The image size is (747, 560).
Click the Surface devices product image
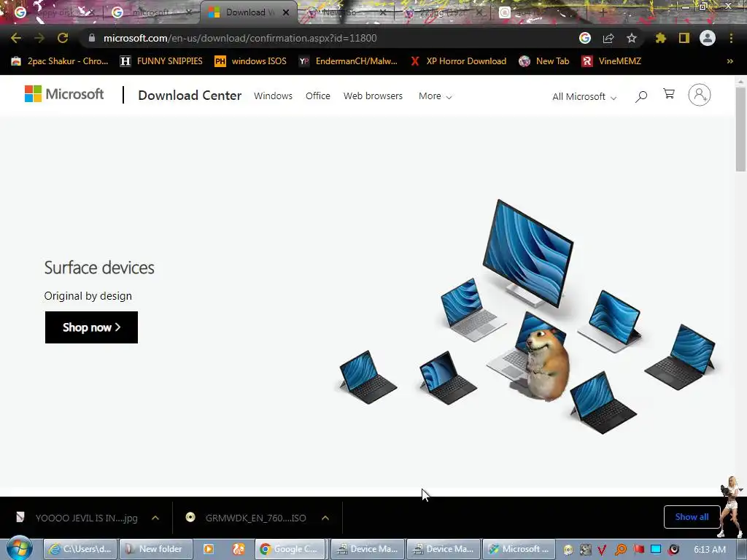[527, 316]
